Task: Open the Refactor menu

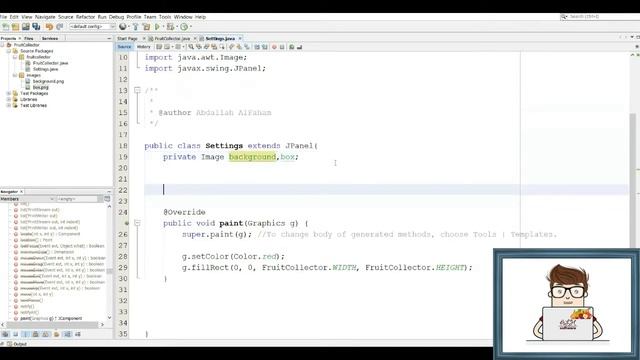Action: [x=85, y=17]
